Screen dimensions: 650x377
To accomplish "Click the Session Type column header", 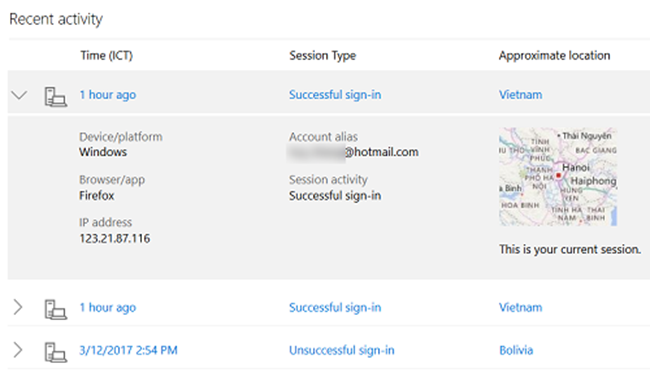I will 323,56.
